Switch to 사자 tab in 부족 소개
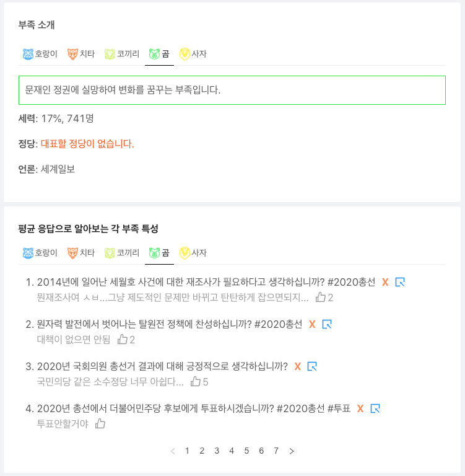Viewport: 465px width, 476px height. click(193, 54)
